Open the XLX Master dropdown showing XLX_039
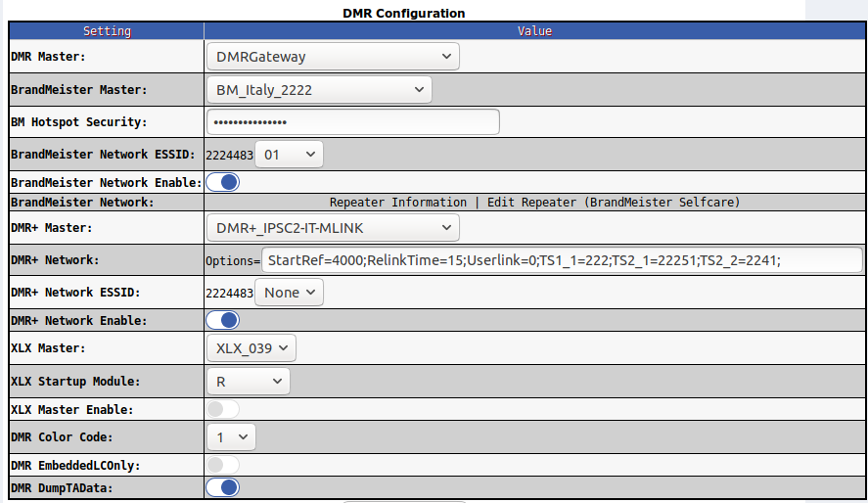 [251, 348]
